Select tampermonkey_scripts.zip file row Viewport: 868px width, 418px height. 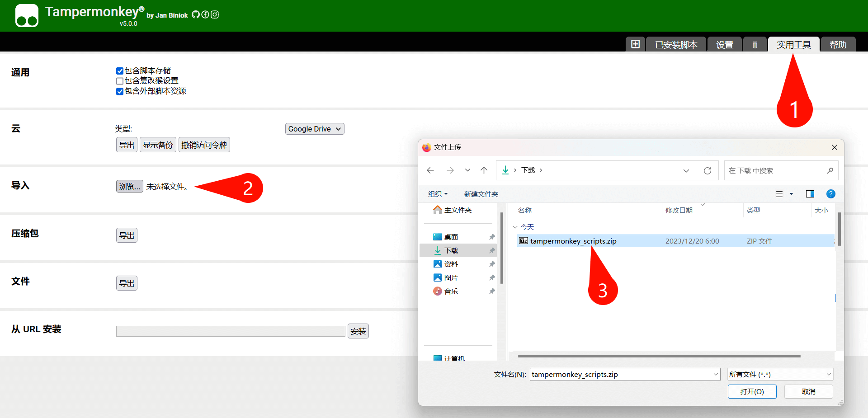click(x=675, y=241)
